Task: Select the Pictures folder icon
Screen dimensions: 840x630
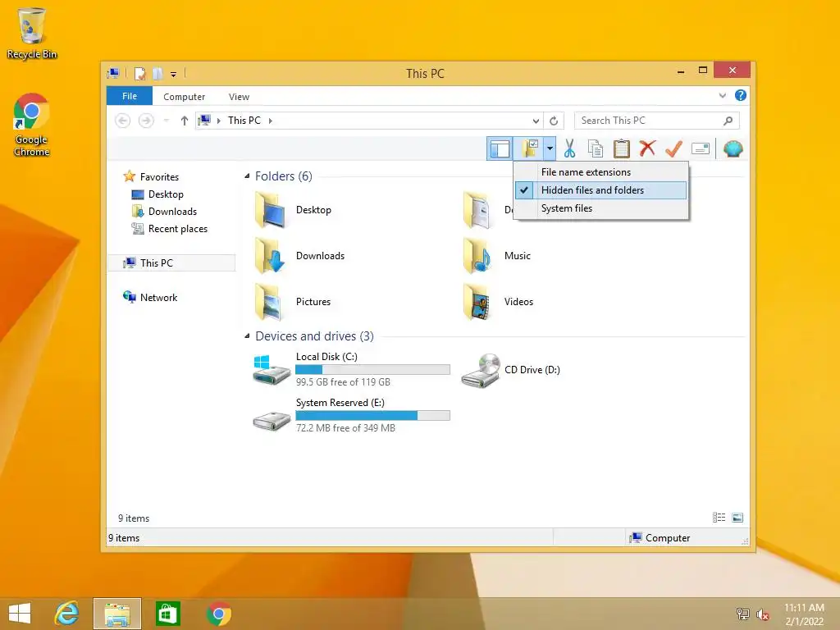Action: 270,302
